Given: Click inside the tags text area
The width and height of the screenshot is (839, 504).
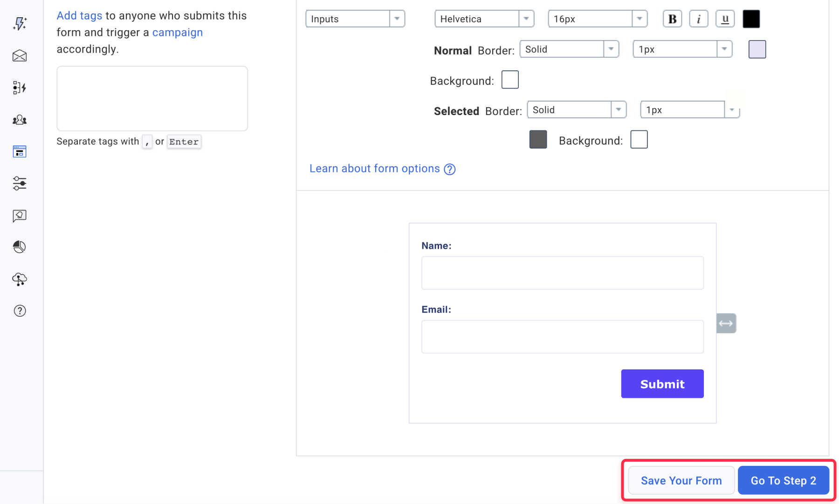Looking at the screenshot, I should 152,98.
